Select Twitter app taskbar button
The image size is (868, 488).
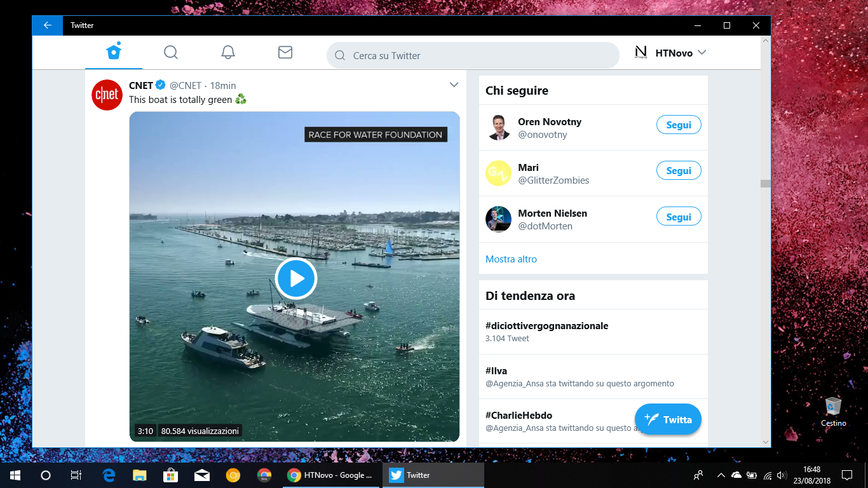433,475
